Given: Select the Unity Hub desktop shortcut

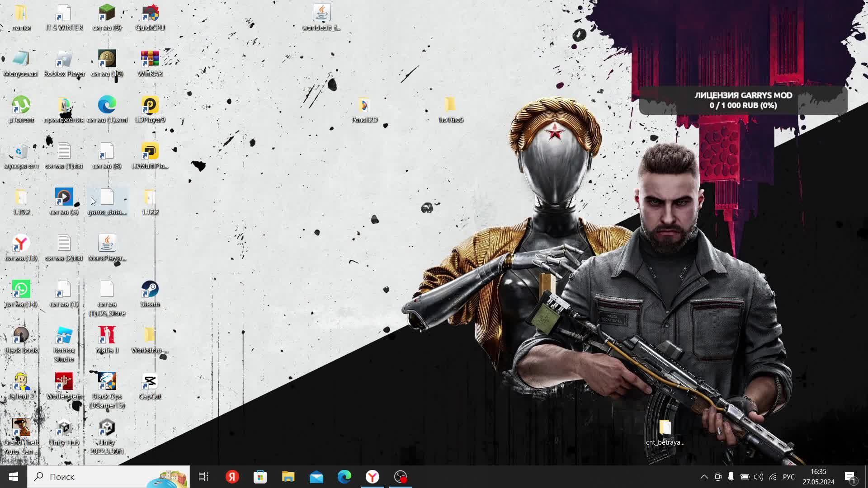Looking at the screenshot, I should click(64, 433).
